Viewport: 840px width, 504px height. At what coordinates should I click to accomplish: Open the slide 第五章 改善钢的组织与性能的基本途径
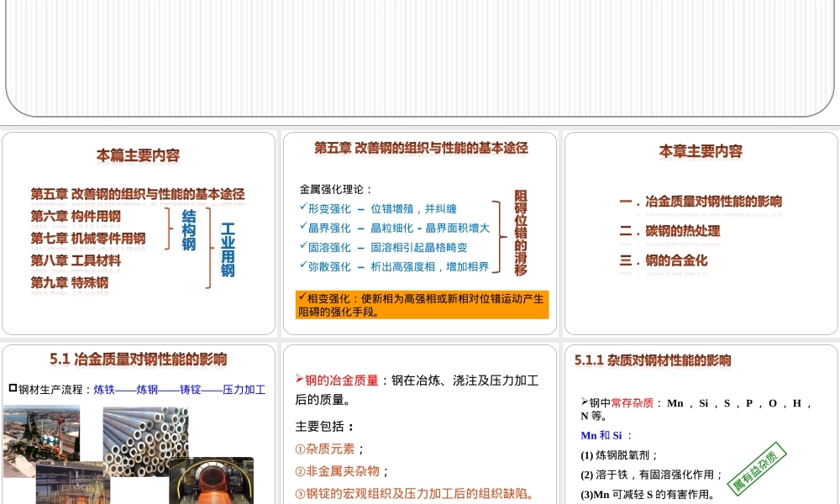pos(420,234)
